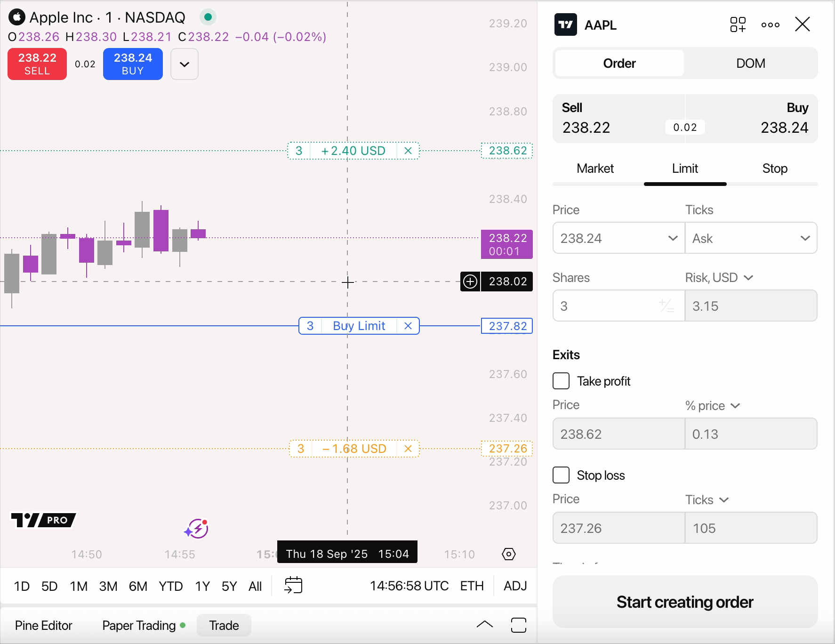Switch to the DOM tab

pos(750,63)
